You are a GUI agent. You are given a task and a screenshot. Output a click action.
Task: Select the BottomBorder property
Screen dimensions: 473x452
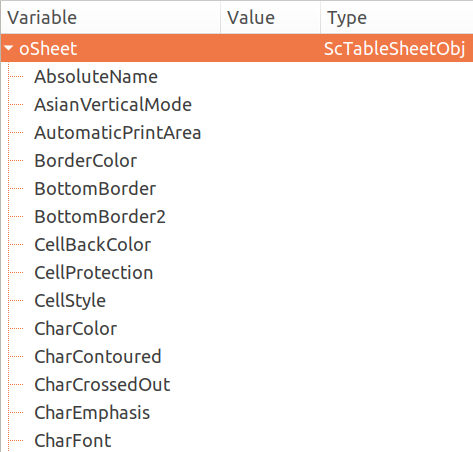[95, 189]
